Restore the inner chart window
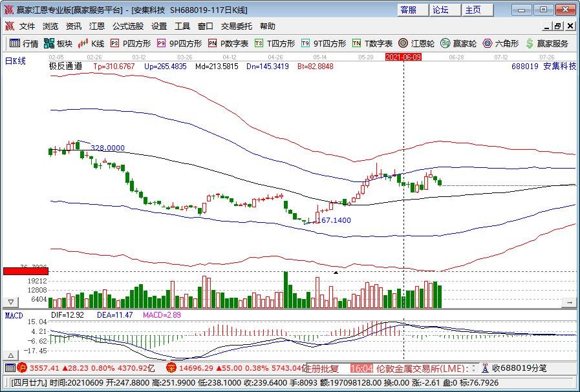This screenshot has width=580, height=392. pos(558,26)
